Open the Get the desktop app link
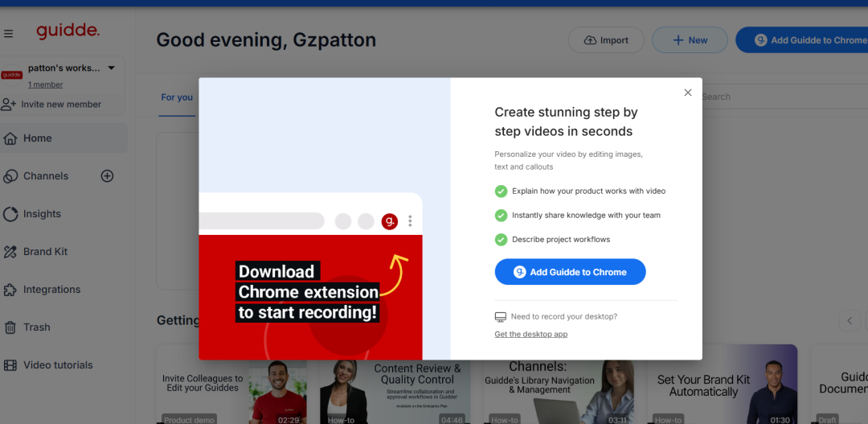This screenshot has height=424, width=868. 531,334
